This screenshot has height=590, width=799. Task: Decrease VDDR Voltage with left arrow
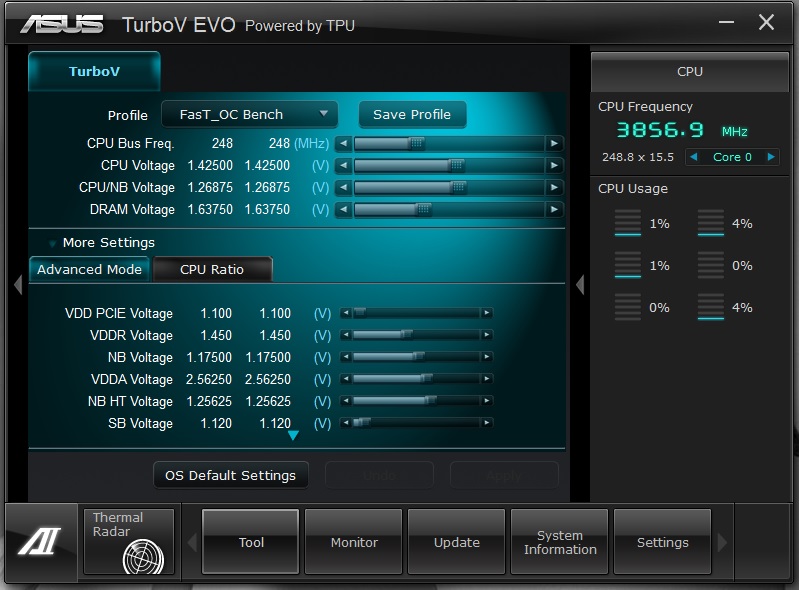346,335
